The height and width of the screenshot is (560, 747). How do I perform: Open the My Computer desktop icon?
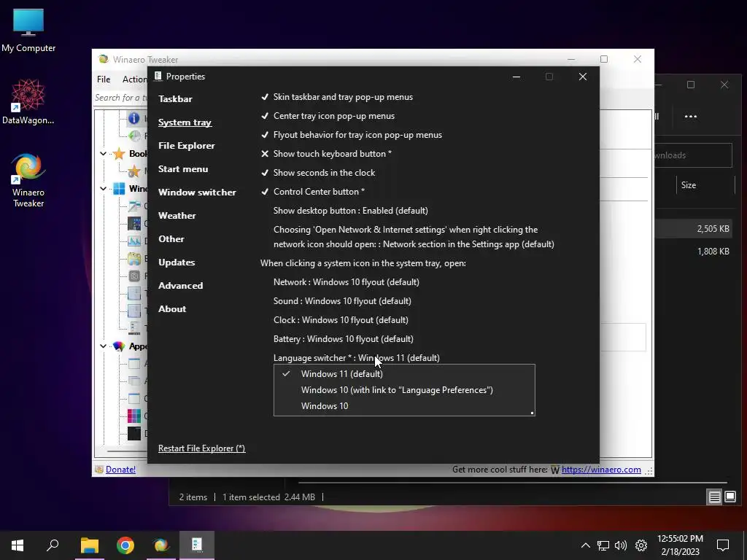tap(28, 31)
